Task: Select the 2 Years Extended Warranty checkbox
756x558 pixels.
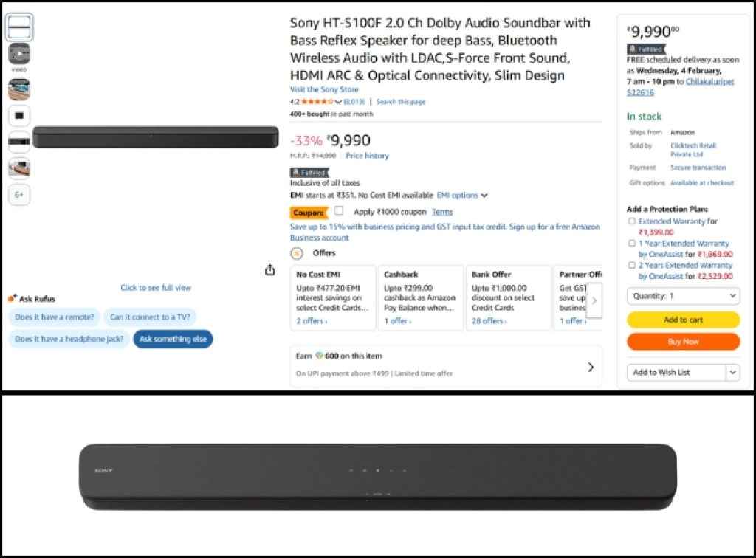Action: 632,265
